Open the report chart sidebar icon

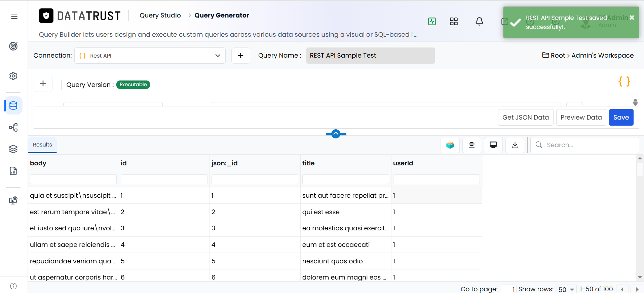pyautogui.click(x=13, y=171)
